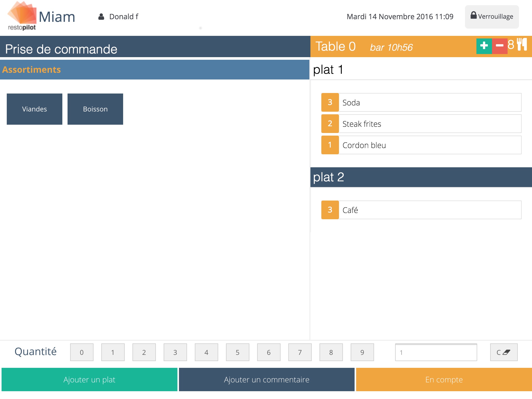This screenshot has width=532, height=399.
Task: Click the Soda quantity badge
Action: click(330, 102)
